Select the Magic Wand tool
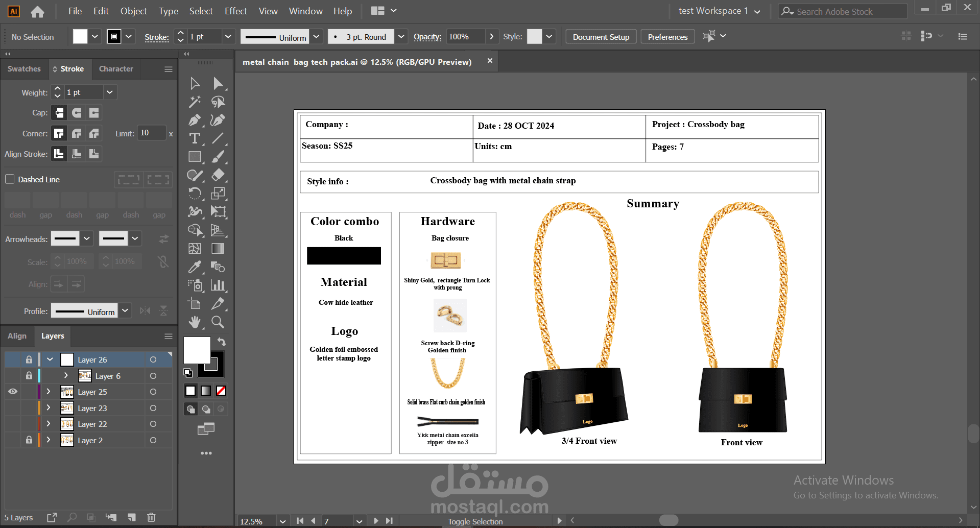 click(x=195, y=102)
